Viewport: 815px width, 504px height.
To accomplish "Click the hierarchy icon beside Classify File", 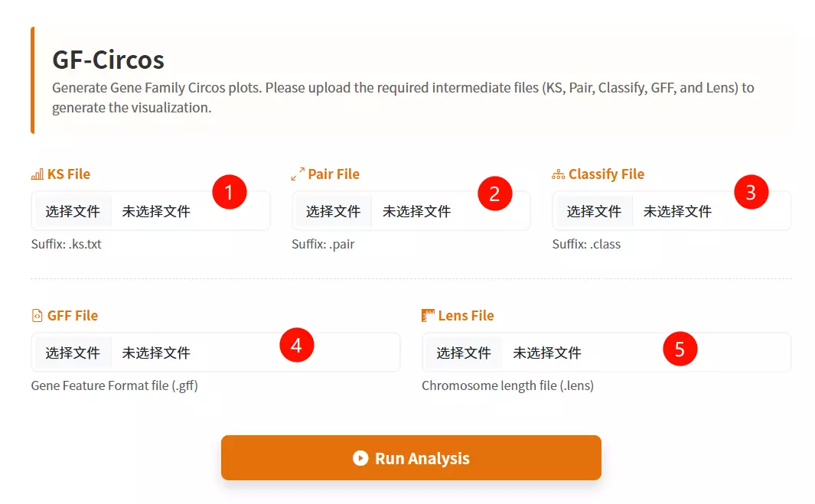I will [558, 174].
